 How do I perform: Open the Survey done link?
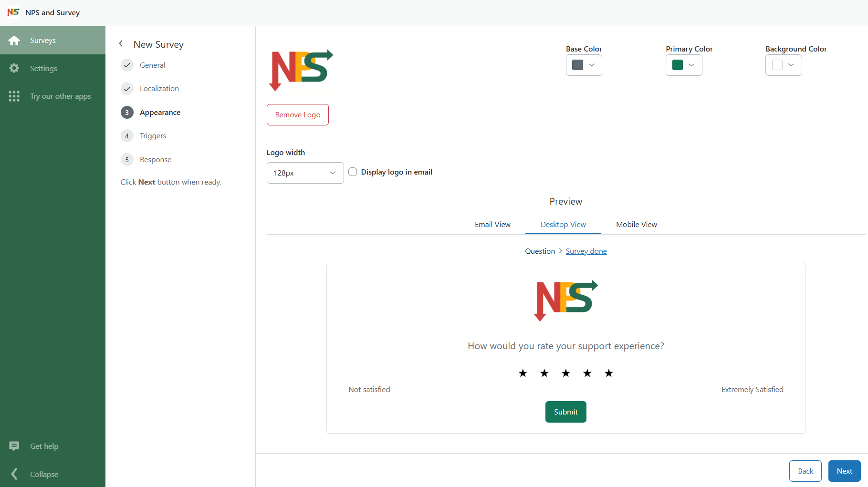[x=586, y=251]
